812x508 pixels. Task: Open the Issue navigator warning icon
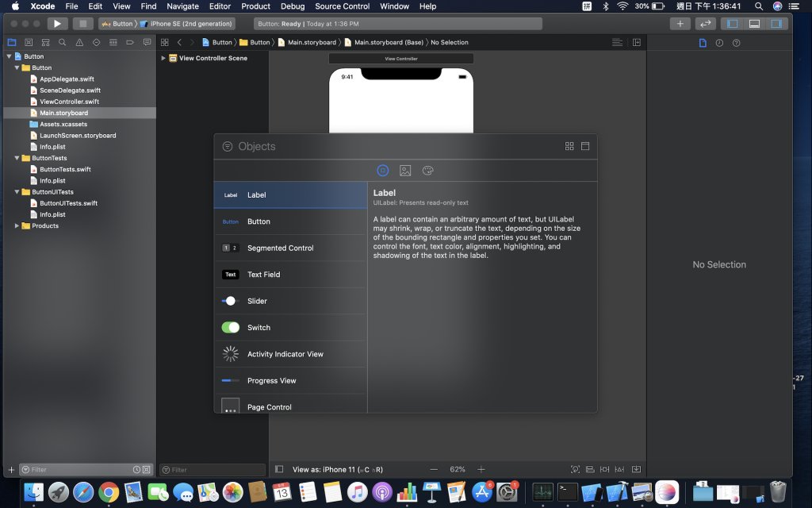coord(79,43)
